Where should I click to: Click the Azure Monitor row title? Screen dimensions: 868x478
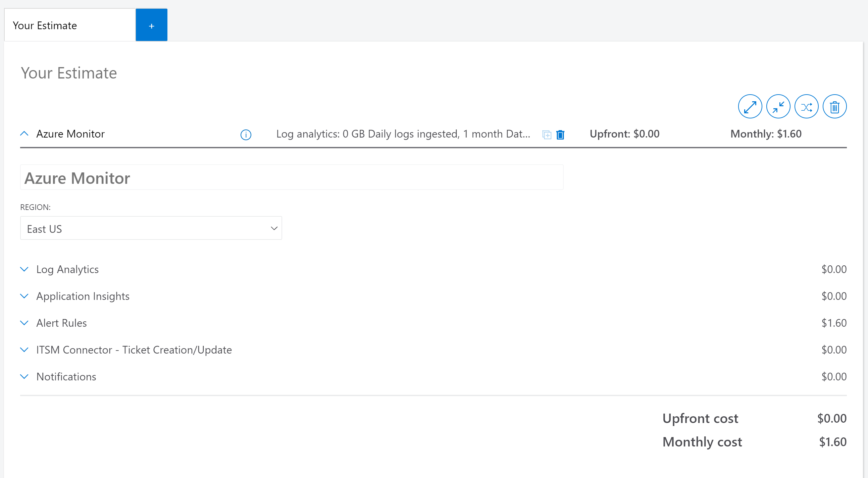point(70,134)
